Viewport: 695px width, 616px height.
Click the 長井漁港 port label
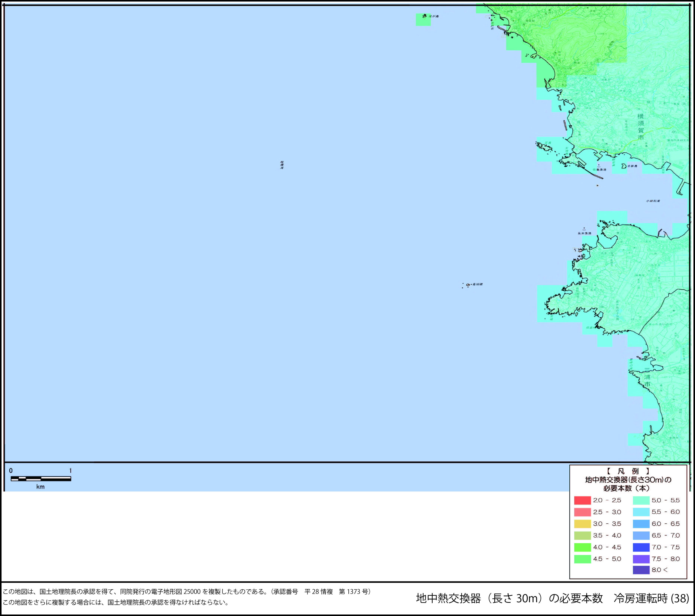[584, 233]
